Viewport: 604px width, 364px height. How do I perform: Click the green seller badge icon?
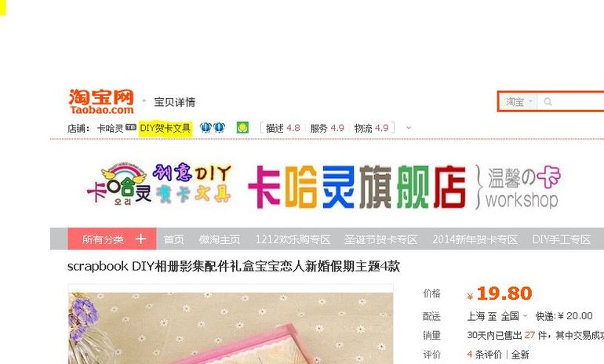pyautogui.click(x=242, y=128)
